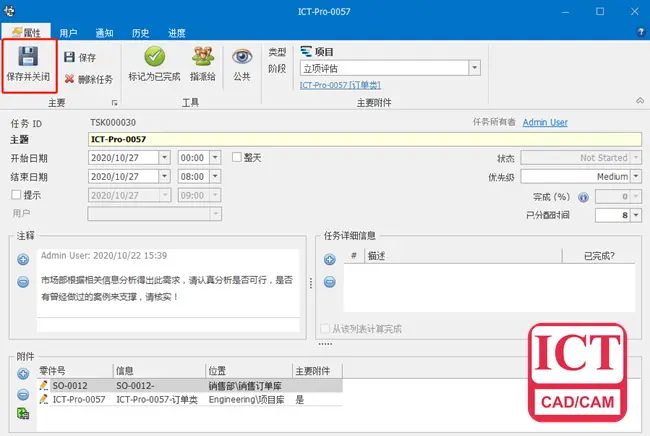Click the app logo in title bar
Screen dimensions: 650x436
(x=9, y=11)
